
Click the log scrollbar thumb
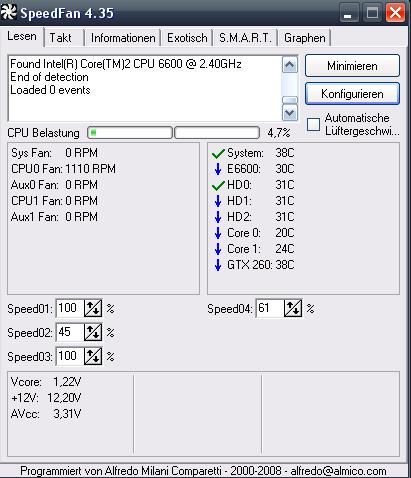click(290, 100)
